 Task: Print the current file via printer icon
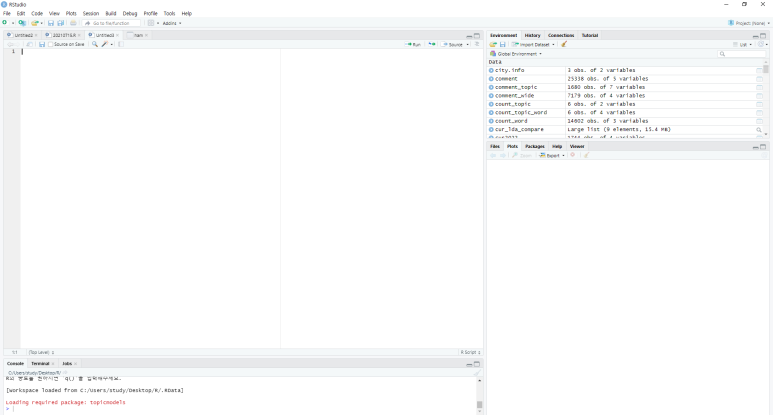click(73, 23)
